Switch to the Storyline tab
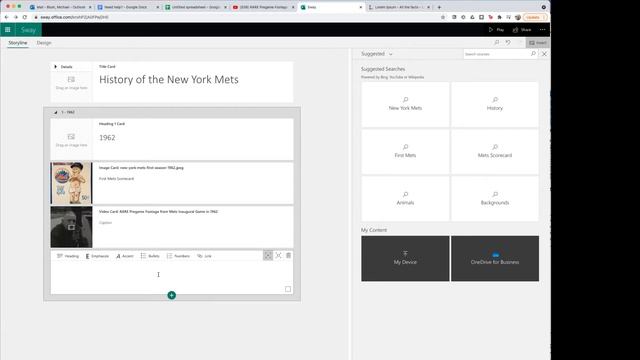640x360 pixels. [x=18, y=43]
